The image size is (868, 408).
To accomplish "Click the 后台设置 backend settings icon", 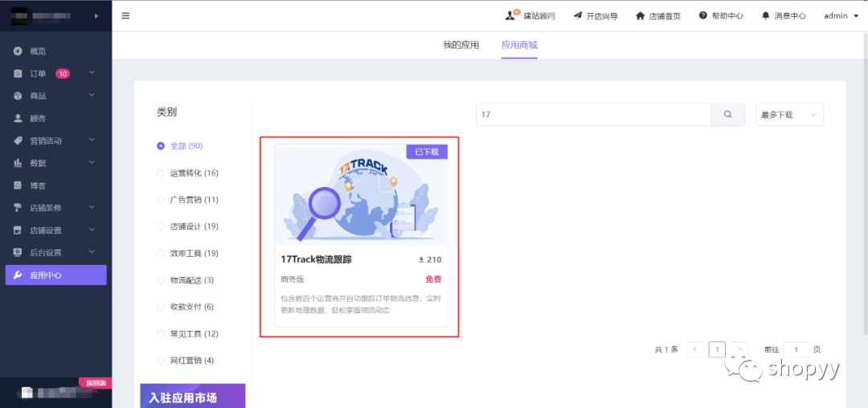I will [x=18, y=253].
